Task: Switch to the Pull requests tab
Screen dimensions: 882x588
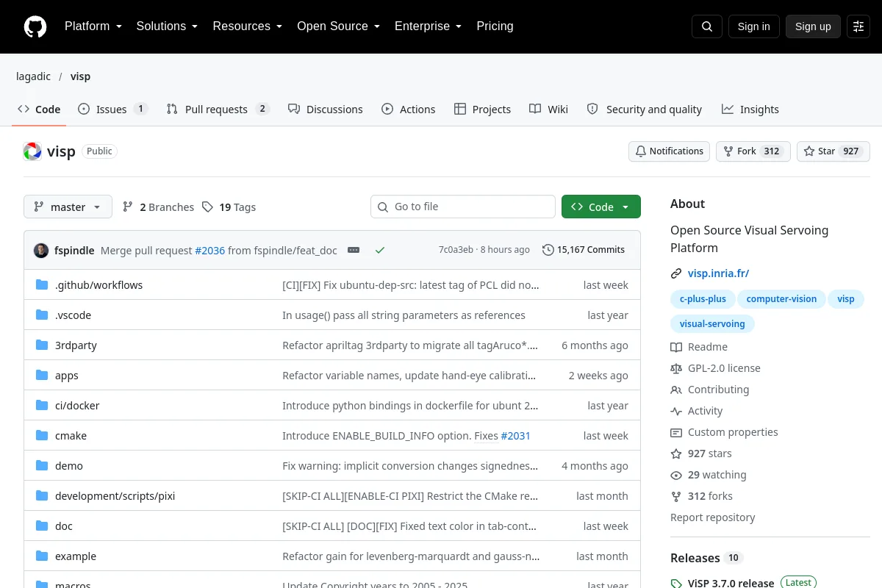Action: [218, 109]
